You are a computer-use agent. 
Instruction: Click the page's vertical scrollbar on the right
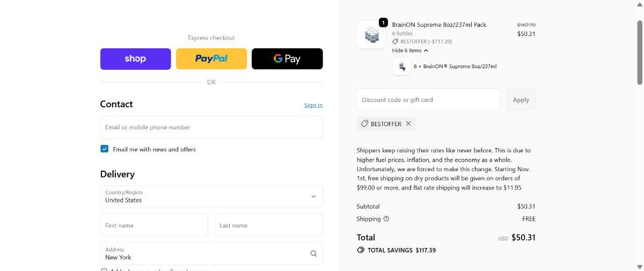[639, 54]
